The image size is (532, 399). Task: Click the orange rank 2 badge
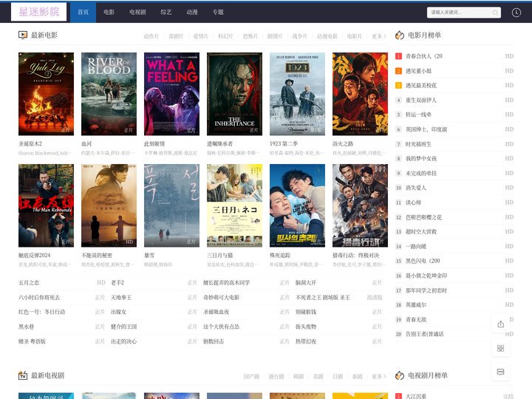399,71
